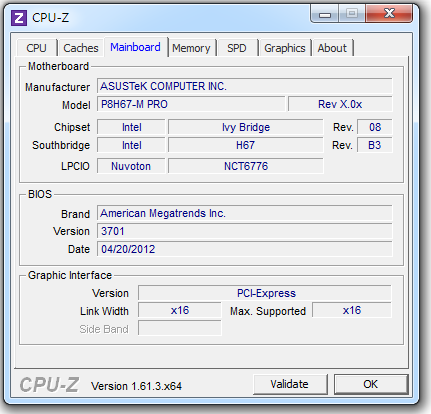Click the P8H67-M PRO model field

(191, 104)
